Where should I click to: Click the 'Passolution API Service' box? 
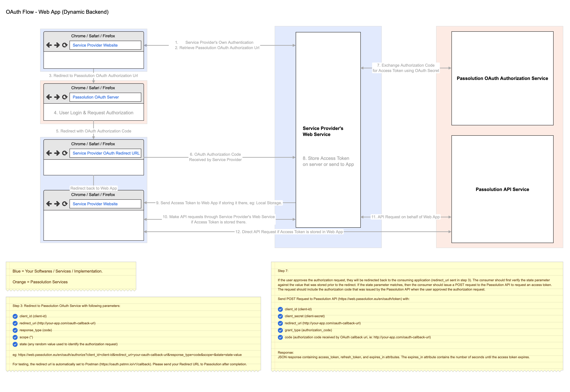[502, 189]
